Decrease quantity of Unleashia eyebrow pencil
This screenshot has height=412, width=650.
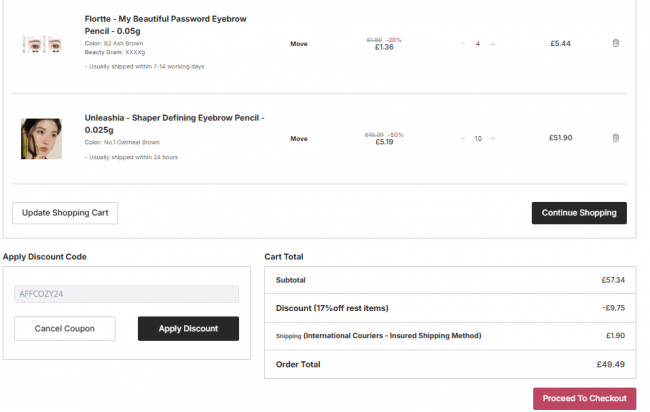coord(463,138)
